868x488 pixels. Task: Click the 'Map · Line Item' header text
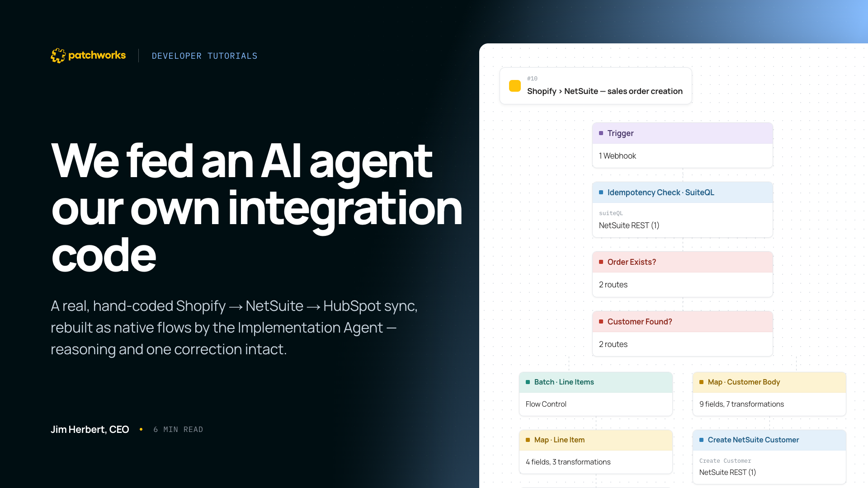tap(559, 440)
